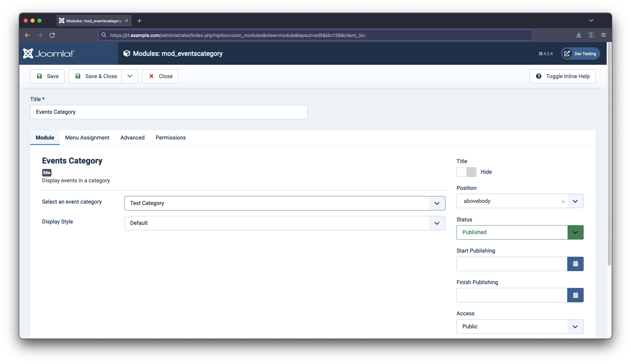
Task: Click the Joomla logo in header
Action: (49, 53)
